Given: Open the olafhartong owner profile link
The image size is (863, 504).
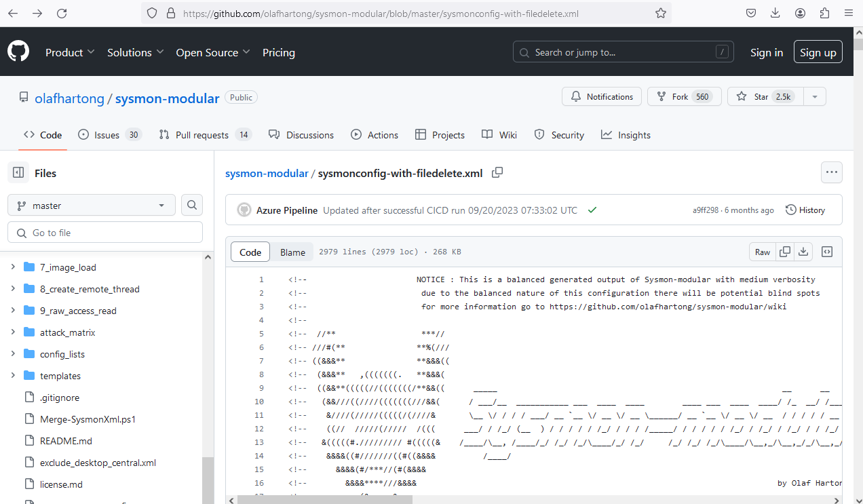Looking at the screenshot, I should click(69, 98).
